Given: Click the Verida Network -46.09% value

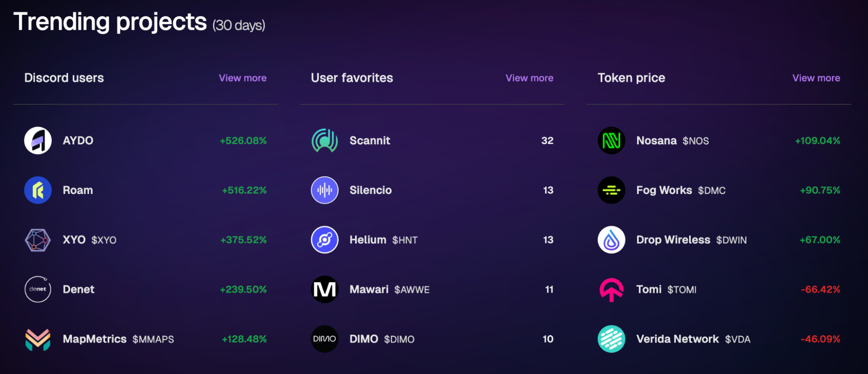Looking at the screenshot, I should tap(820, 339).
